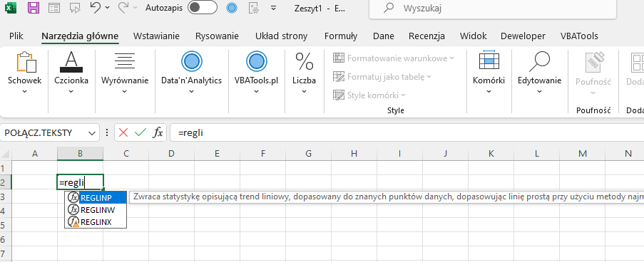The width and height of the screenshot is (644, 262).
Task: Click the Save icon in title bar
Action: pyautogui.click(x=34, y=8)
